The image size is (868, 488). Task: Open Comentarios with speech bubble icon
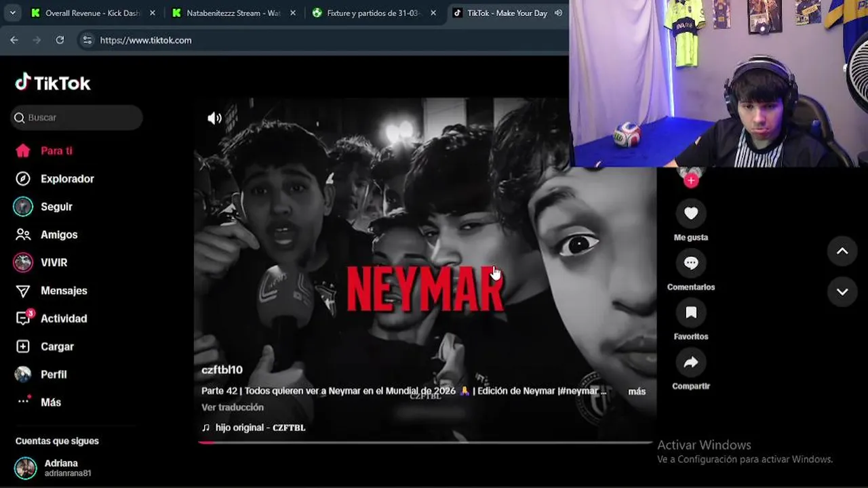pos(691,263)
